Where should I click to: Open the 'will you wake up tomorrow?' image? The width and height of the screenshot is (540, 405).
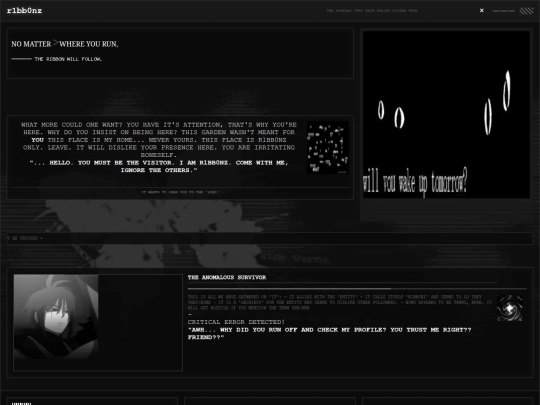click(x=446, y=115)
